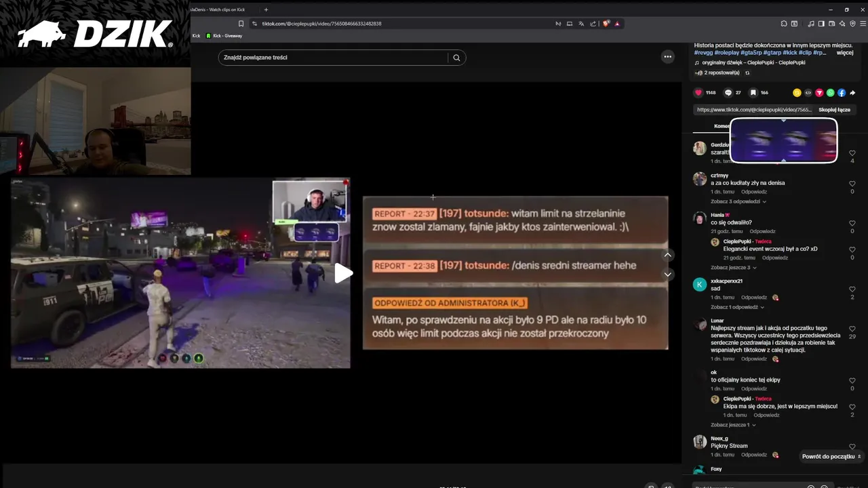
Task: Like Gerdziu's comment at top of list
Action: (852, 153)
